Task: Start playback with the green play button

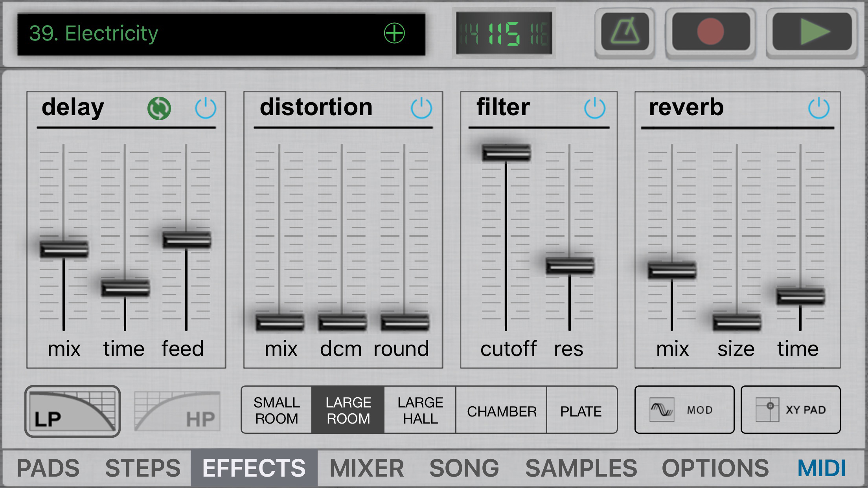Action: pyautogui.click(x=812, y=32)
